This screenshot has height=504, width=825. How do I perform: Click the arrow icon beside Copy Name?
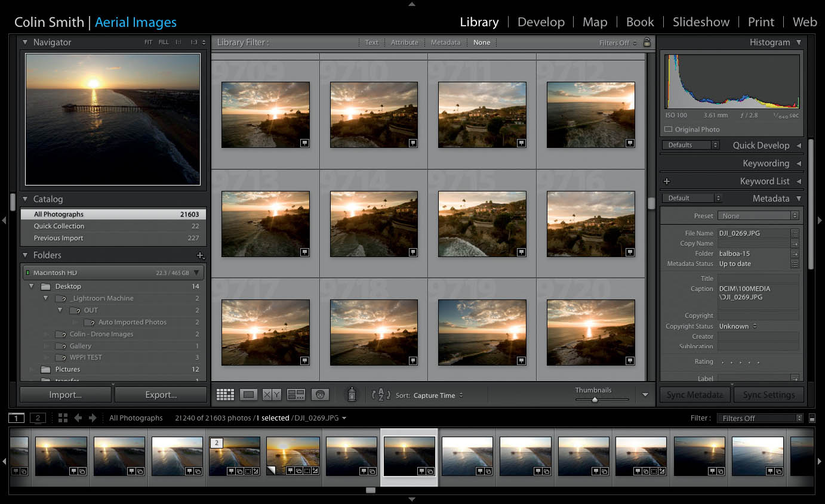point(795,243)
